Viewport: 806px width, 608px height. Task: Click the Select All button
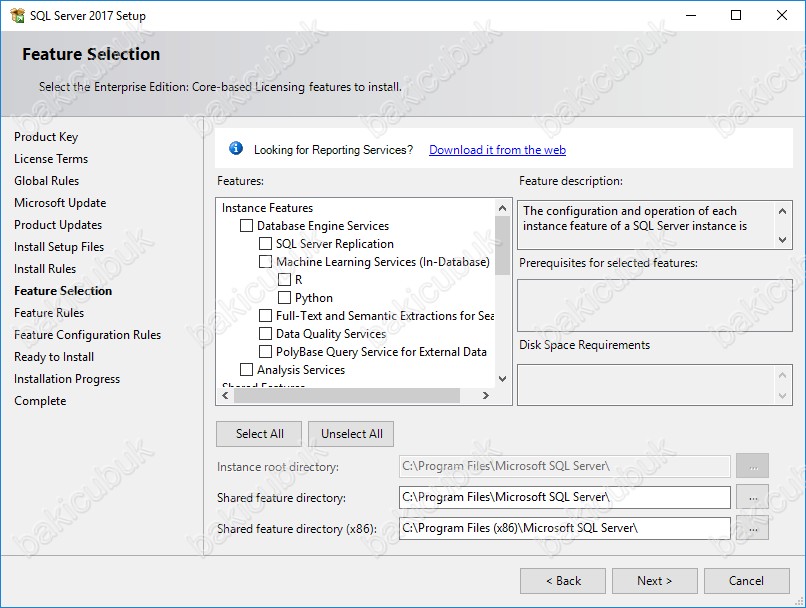pos(259,434)
